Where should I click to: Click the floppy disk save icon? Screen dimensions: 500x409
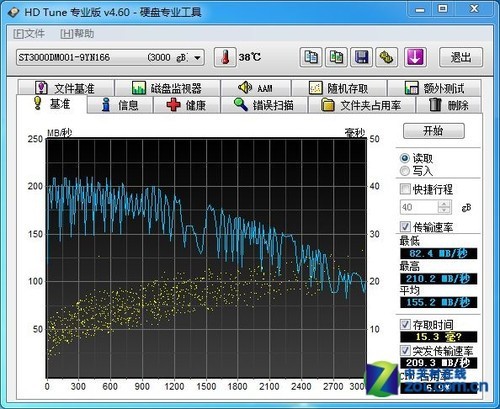(361, 57)
